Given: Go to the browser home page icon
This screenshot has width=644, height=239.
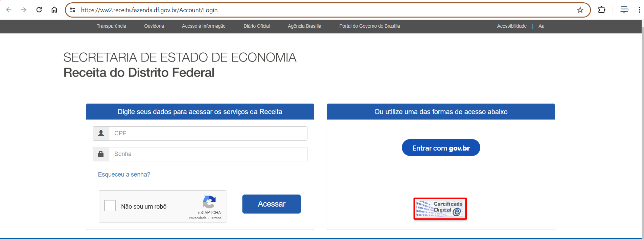Looking at the screenshot, I should 54,10.
